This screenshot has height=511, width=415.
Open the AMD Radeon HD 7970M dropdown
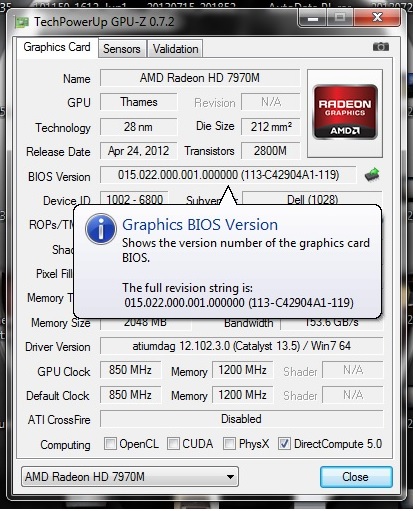tap(130, 477)
